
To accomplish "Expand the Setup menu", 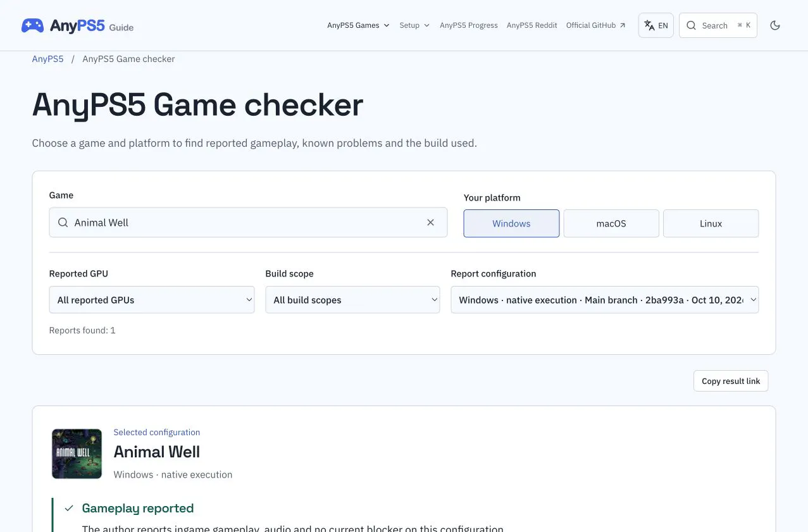I will tap(414, 25).
